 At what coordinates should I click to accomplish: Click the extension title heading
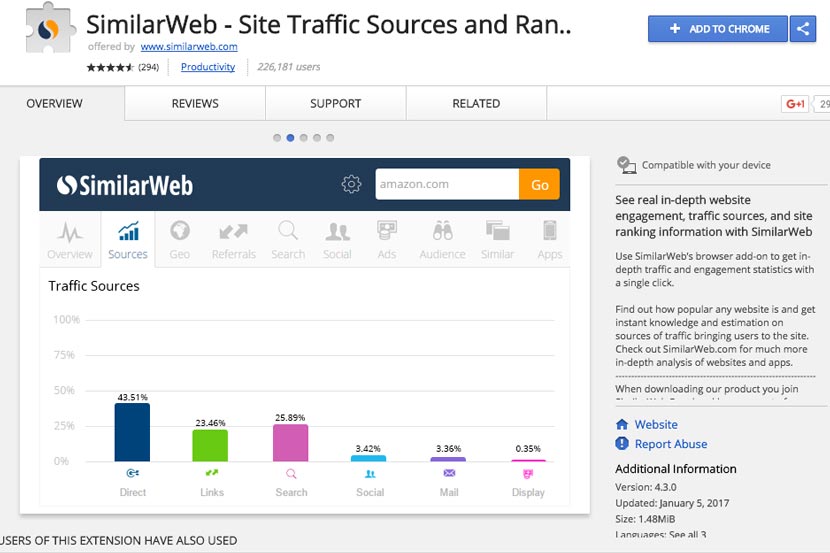click(329, 24)
